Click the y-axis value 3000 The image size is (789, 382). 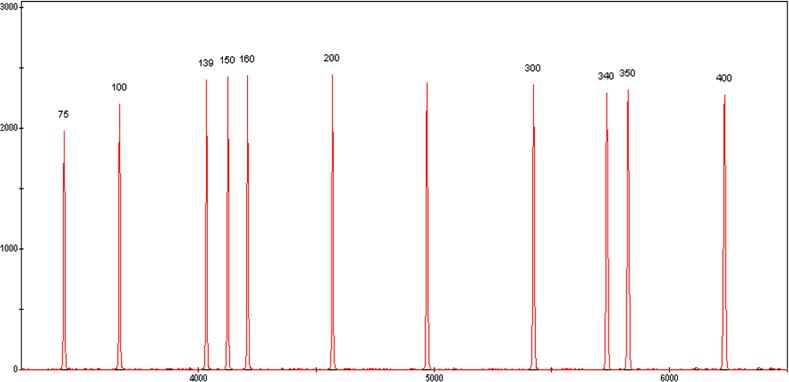[x=9, y=8]
